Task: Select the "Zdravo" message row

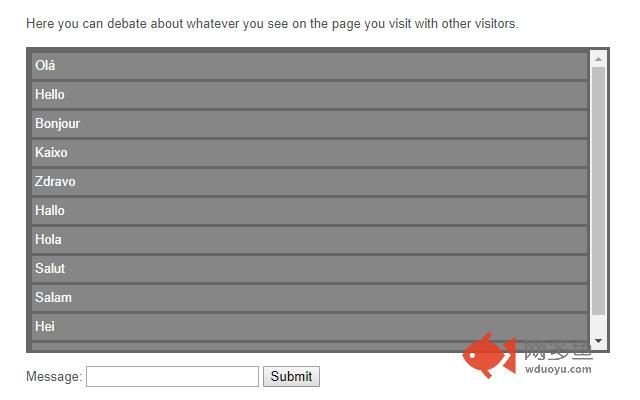Action: [309, 182]
